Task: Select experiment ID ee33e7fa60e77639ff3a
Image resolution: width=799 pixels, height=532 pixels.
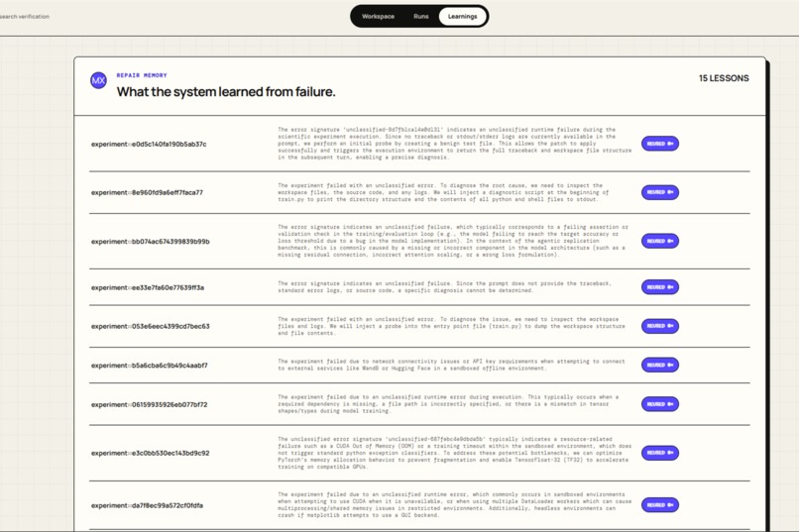Action: point(148,287)
